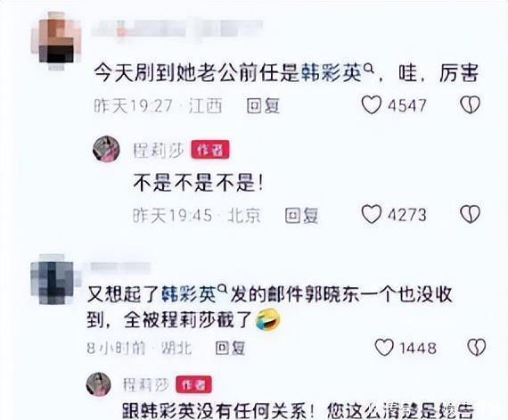508x420 pixels.
Task: Like the author reply with 4273 likes
Action: (372, 214)
